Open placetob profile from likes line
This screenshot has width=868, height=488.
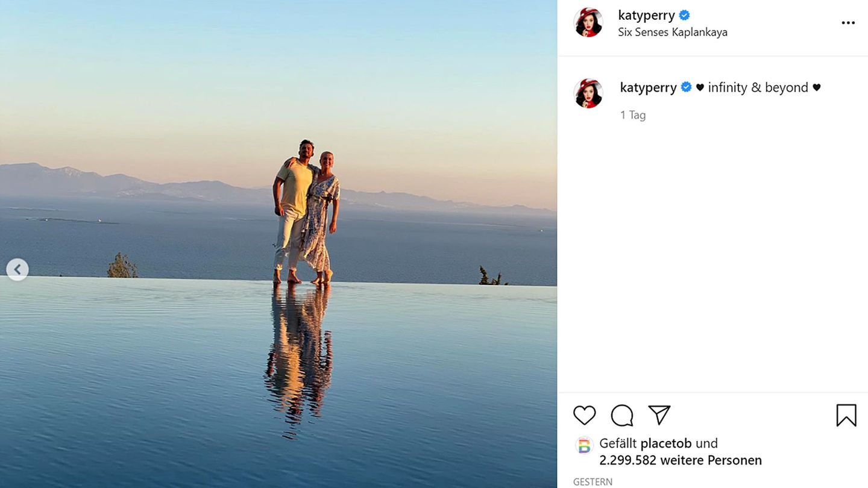(665, 443)
